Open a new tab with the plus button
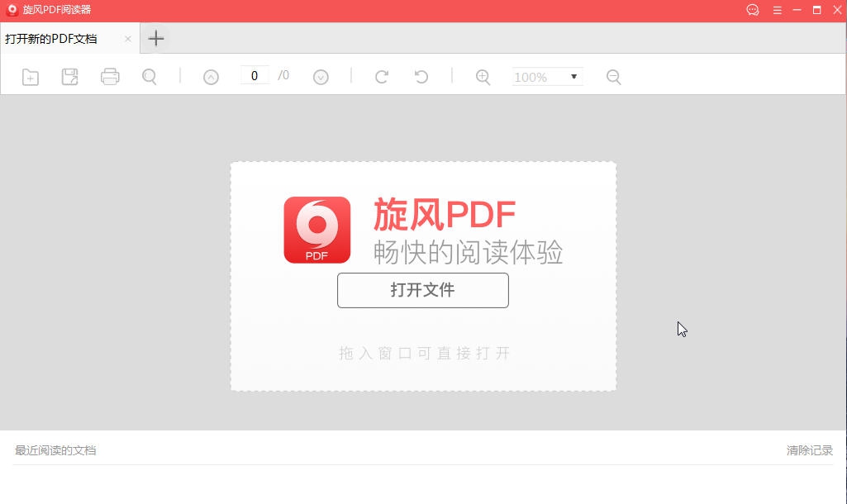This screenshot has width=847, height=504. coord(155,38)
